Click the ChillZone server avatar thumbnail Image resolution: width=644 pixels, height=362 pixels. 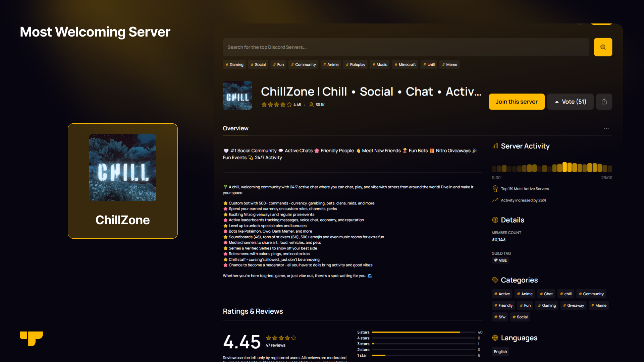[237, 96]
